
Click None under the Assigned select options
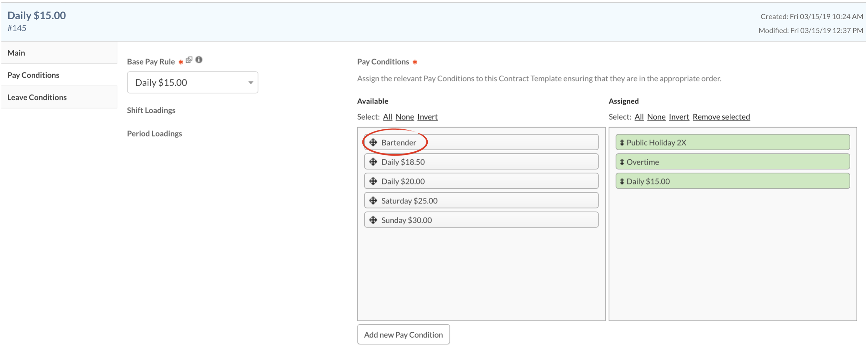coord(656,117)
